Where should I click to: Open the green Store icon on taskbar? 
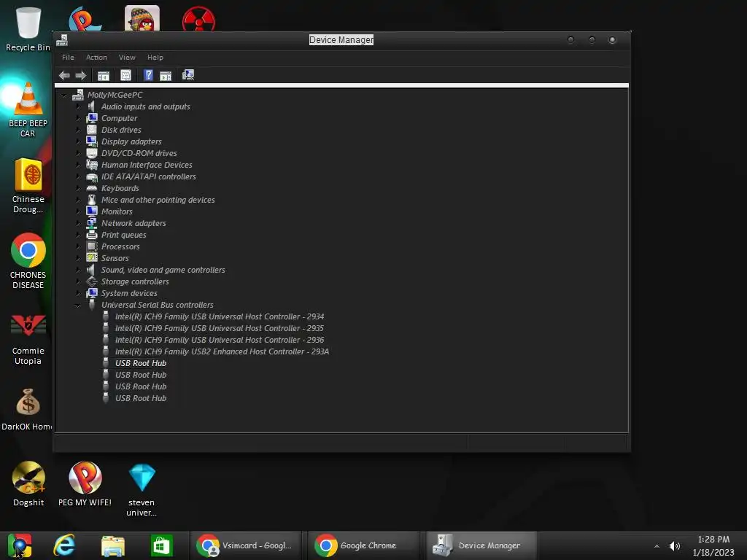pyautogui.click(x=161, y=545)
